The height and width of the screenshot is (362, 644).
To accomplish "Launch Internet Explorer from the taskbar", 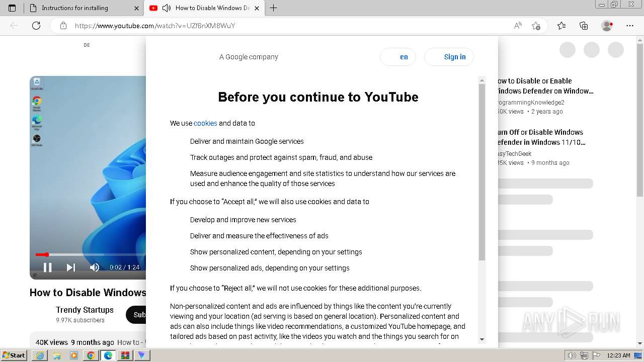I will point(40,355).
